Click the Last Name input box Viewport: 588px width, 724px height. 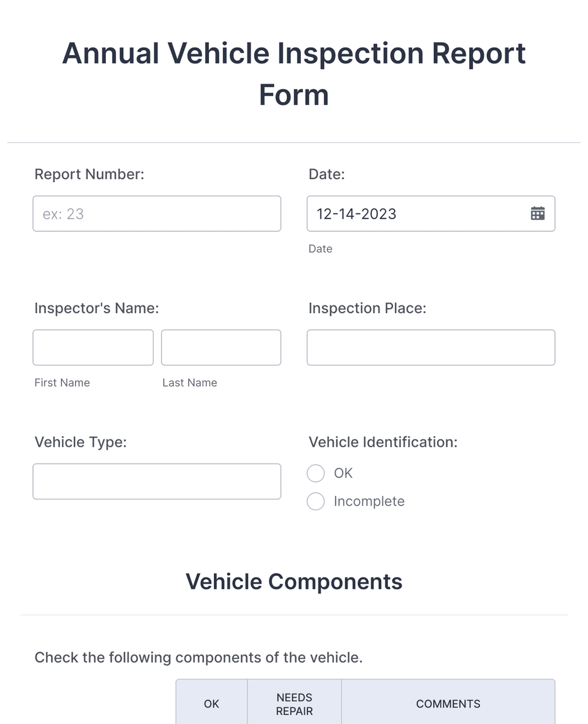click(x=221, y=347)
